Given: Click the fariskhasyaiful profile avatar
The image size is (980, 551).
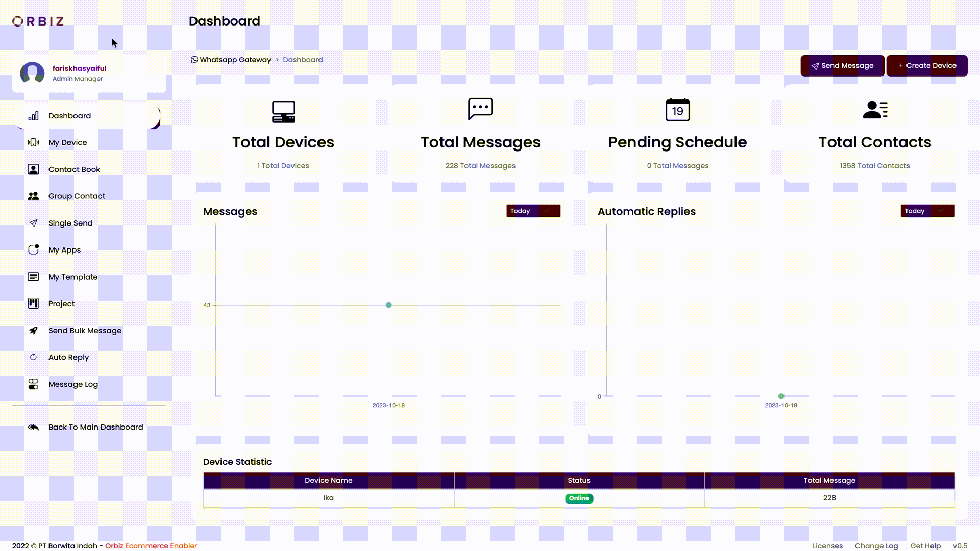Looking at the screenshot, I should 32,73.
